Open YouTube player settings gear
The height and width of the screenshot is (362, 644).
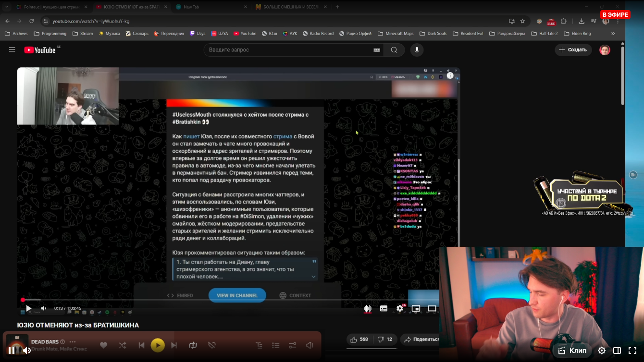(x=400, y=309)
